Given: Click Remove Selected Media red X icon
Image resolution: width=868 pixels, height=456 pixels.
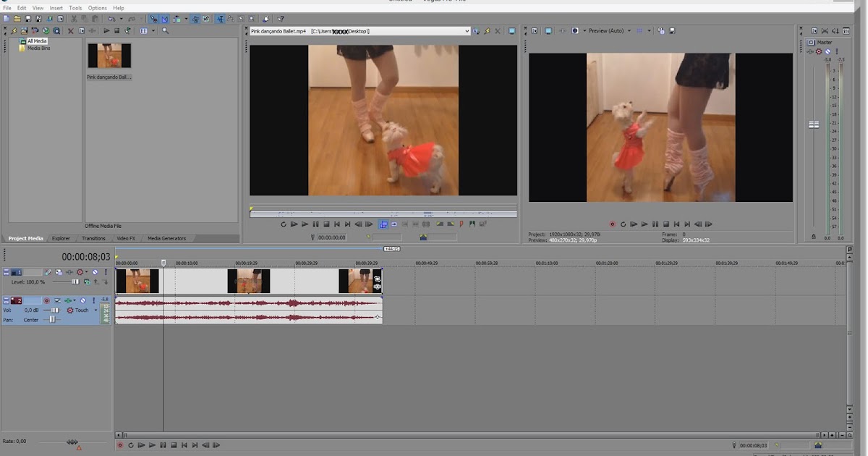Looking at the screenshot, I should coord(70,31).
